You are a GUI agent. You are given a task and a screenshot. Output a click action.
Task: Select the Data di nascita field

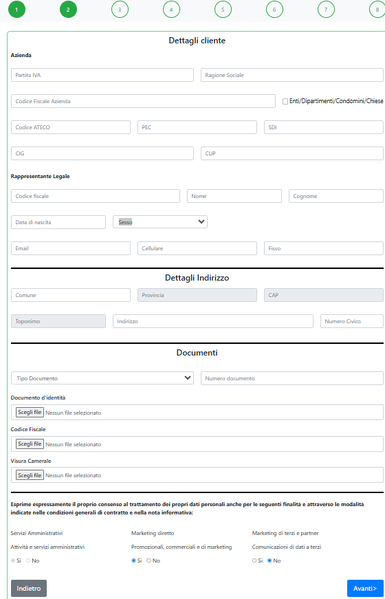58,222
